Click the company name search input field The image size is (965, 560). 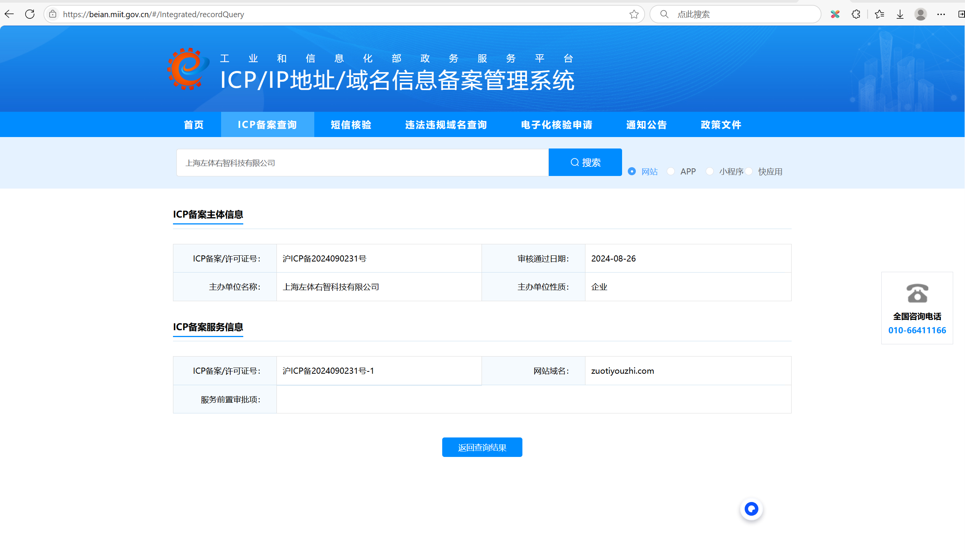362,163
